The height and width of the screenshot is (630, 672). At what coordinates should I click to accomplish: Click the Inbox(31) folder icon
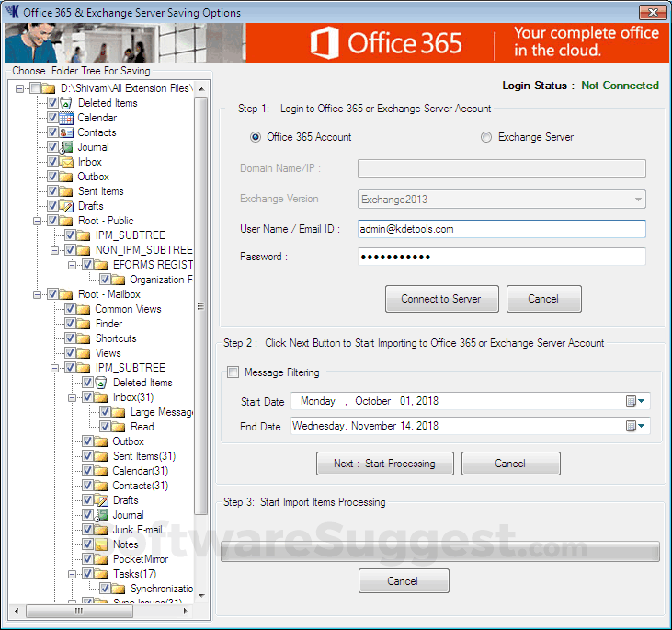coord(101,397)
